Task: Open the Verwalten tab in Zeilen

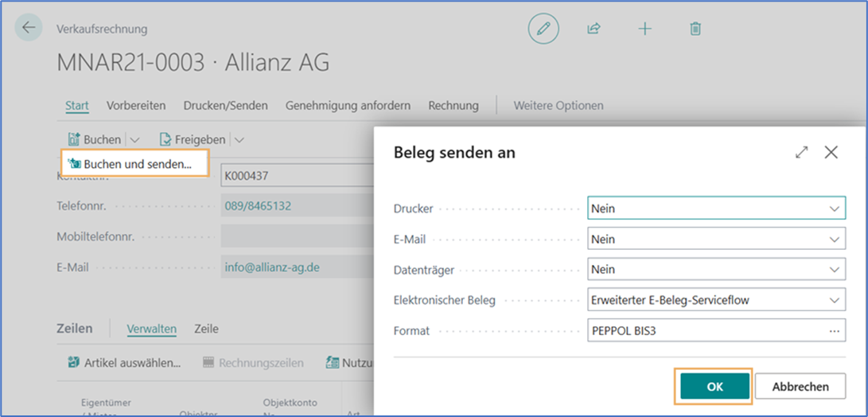Action: [152, 329]
